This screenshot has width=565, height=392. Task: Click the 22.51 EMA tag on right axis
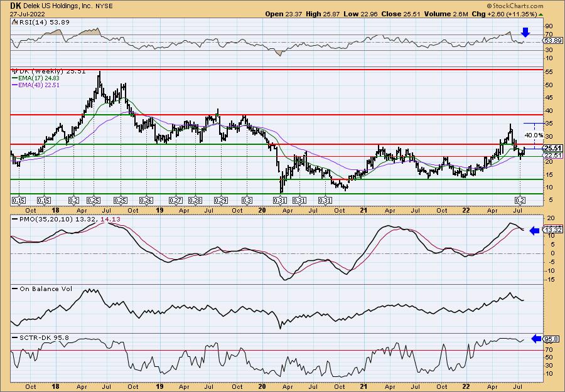point(552,155)
